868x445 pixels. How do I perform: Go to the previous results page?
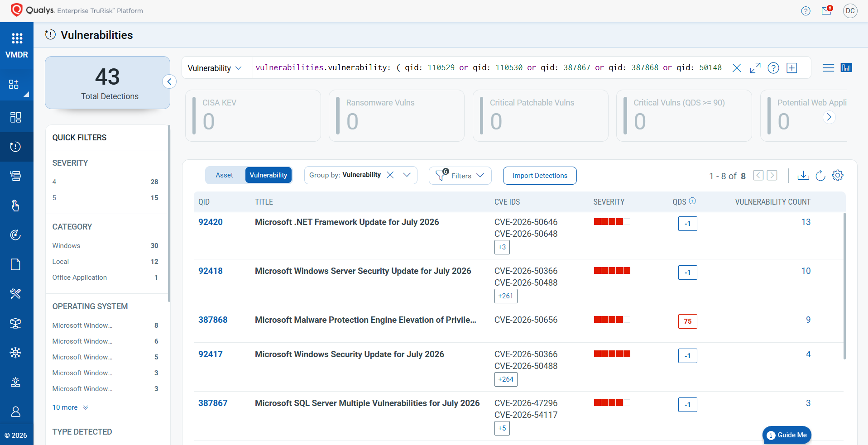758,175
